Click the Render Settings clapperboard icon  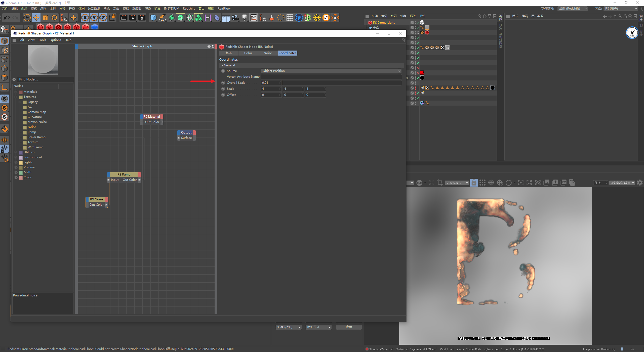coord(142,18)
